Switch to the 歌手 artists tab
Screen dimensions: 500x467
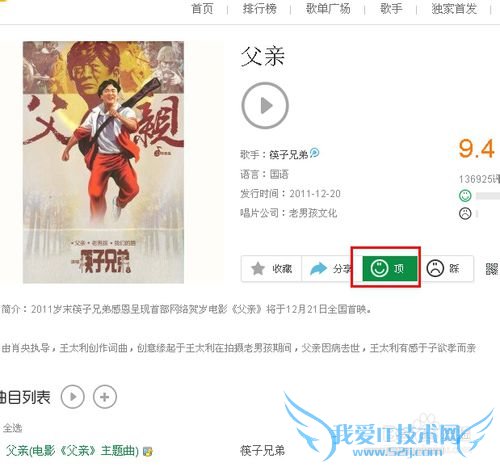pos(391,8)
